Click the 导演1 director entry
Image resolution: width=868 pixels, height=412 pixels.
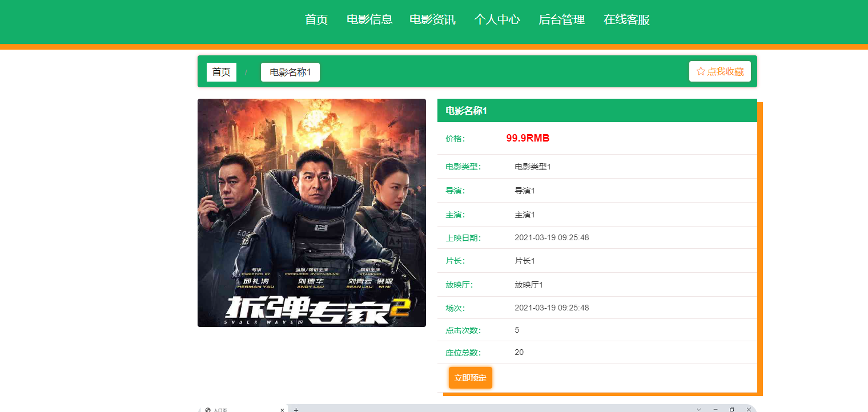point(525,191)
